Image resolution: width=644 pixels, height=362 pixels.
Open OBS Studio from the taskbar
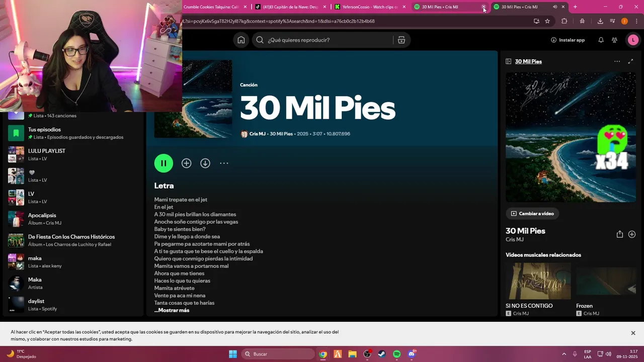point(367,354)
